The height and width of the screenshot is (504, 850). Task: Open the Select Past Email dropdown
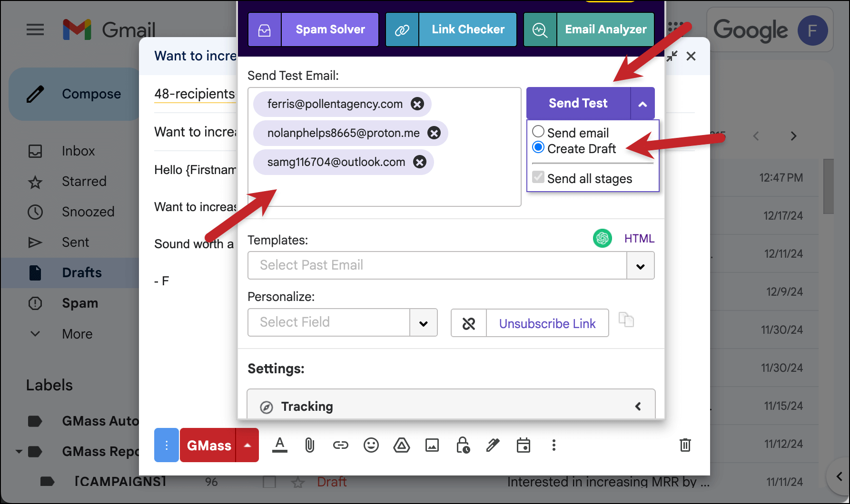click(x=451, y=265)
